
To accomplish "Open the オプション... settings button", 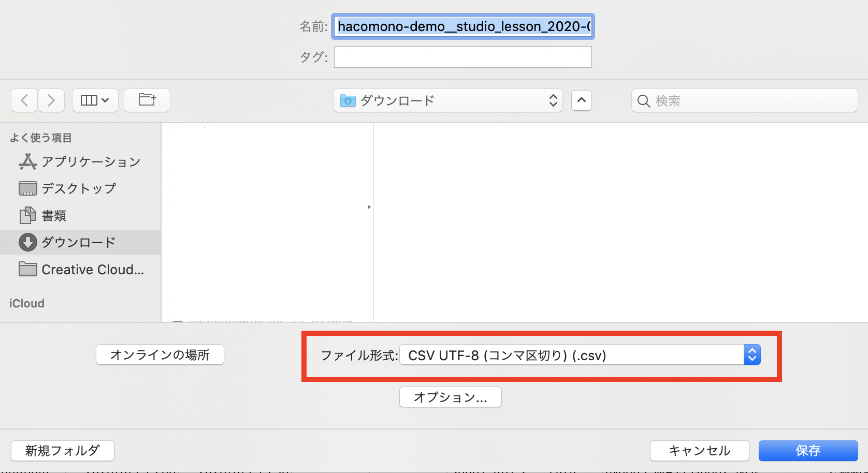I will click(450, 397).
